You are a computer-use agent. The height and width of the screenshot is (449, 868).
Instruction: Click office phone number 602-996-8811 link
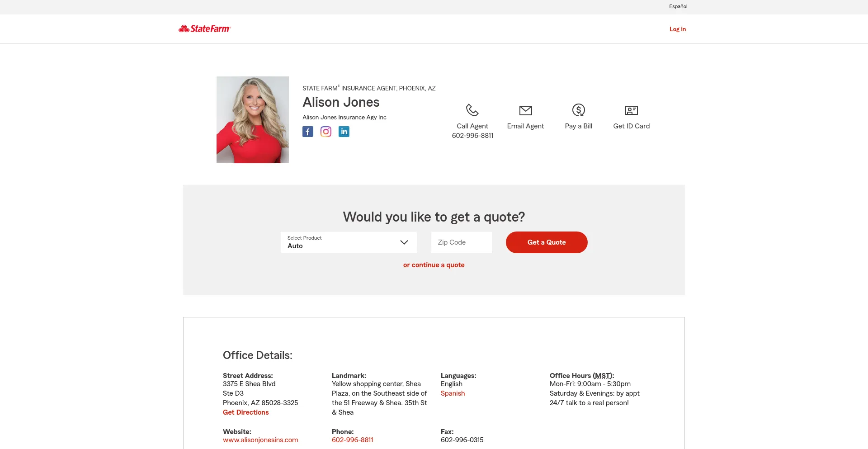pyautogui.click(x=353, y=440)
